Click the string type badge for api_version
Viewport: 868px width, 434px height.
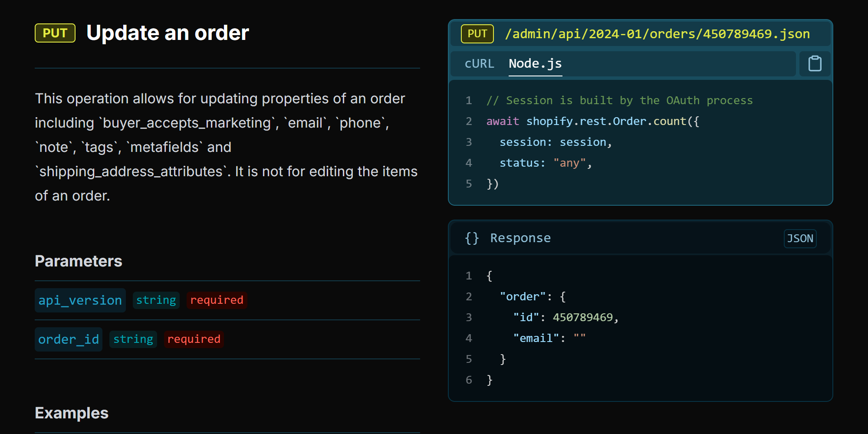click(156, 300)
